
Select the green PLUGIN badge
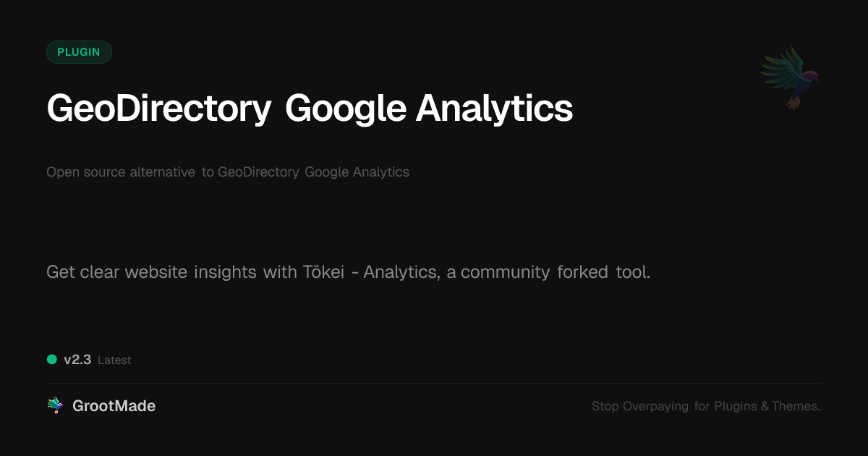coord(79,52)
